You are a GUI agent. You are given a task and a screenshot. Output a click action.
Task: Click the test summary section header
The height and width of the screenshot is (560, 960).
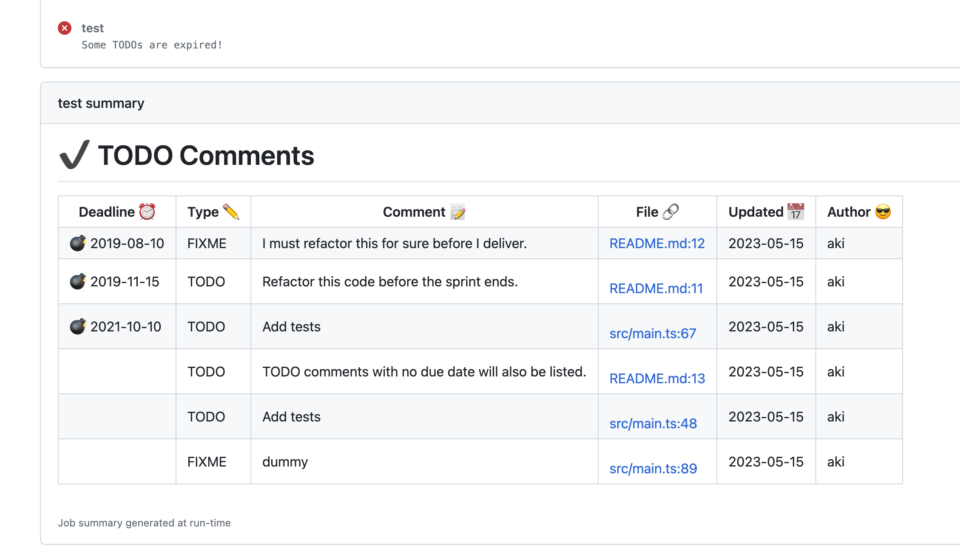click(101, 102)
